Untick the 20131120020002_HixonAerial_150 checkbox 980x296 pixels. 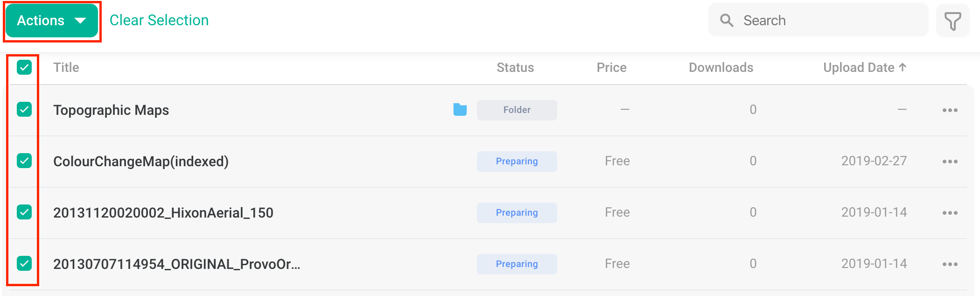(x=24, y=212)
